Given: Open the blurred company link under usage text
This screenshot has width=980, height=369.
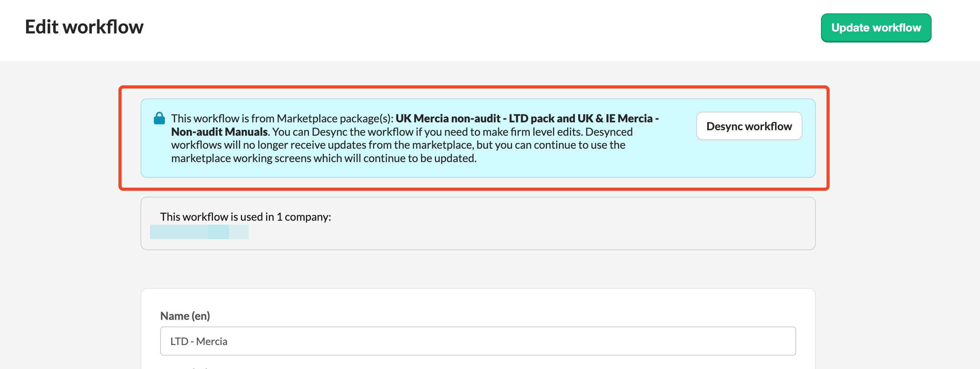Looking at the screenshot, I should (199, 232).
